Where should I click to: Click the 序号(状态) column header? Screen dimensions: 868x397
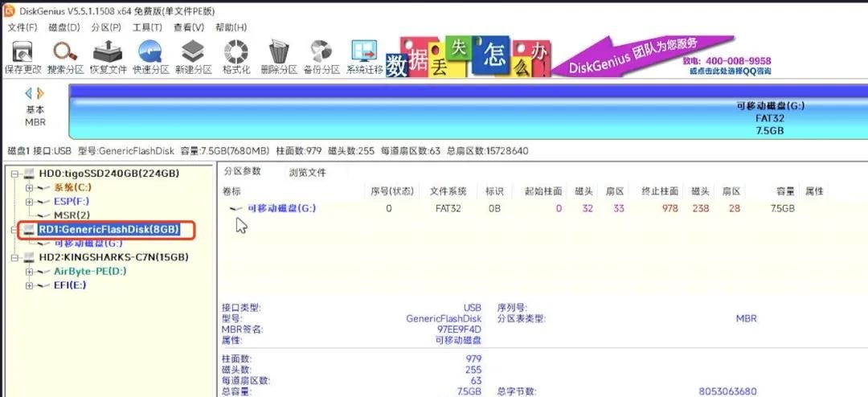coord(392,191)
